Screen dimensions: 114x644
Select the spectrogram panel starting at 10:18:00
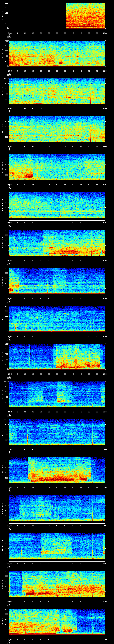[x=57, y=357]
